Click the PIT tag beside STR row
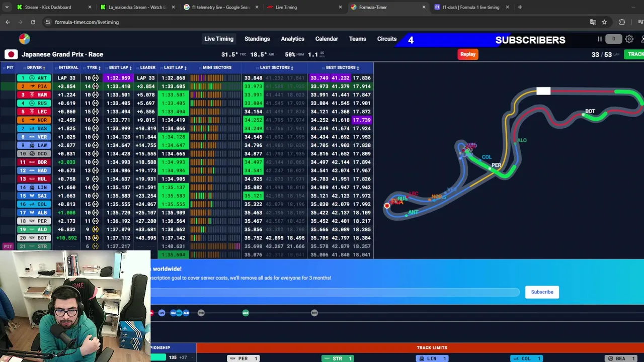 click(x=8, y=246)
